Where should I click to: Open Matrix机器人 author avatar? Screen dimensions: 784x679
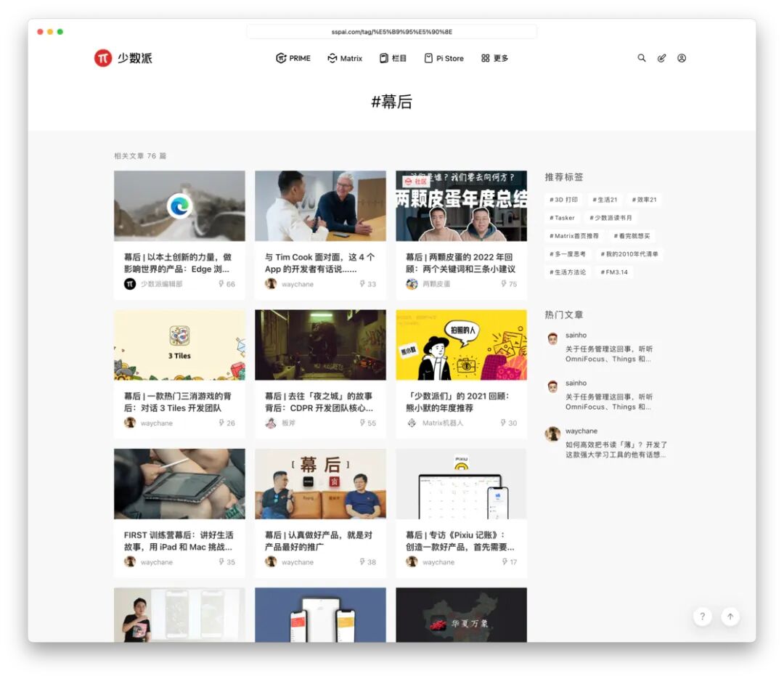point(412,423)
